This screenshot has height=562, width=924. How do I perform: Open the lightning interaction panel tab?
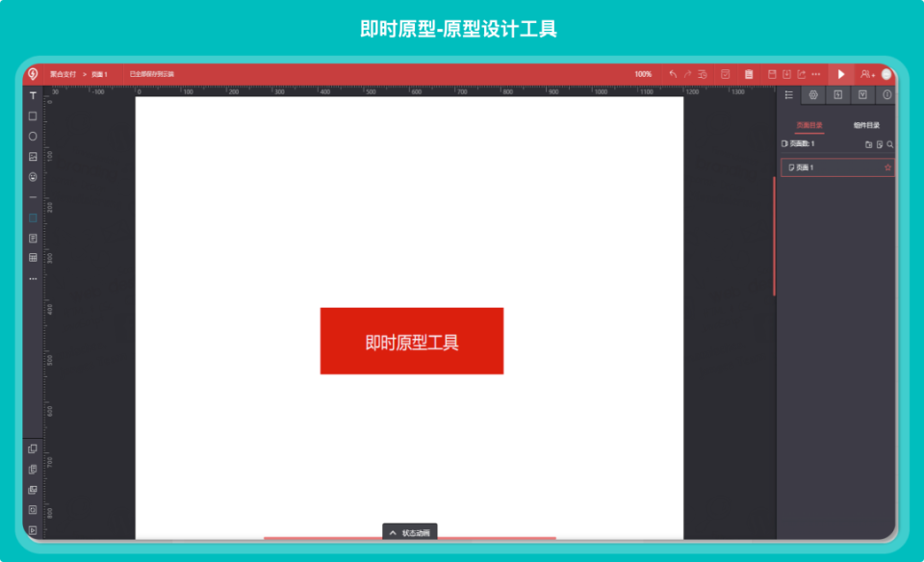pyautogui.click(x=838, y=95)
